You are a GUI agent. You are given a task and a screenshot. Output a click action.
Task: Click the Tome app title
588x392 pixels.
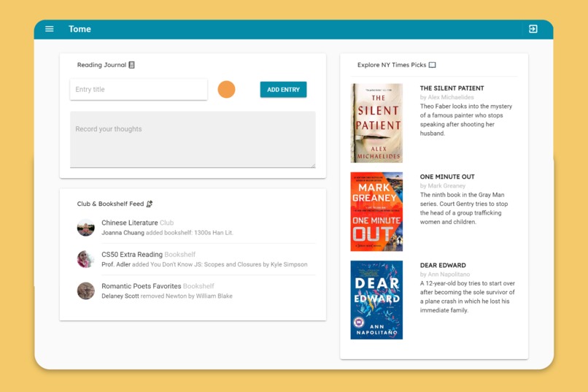pos(80,29)
